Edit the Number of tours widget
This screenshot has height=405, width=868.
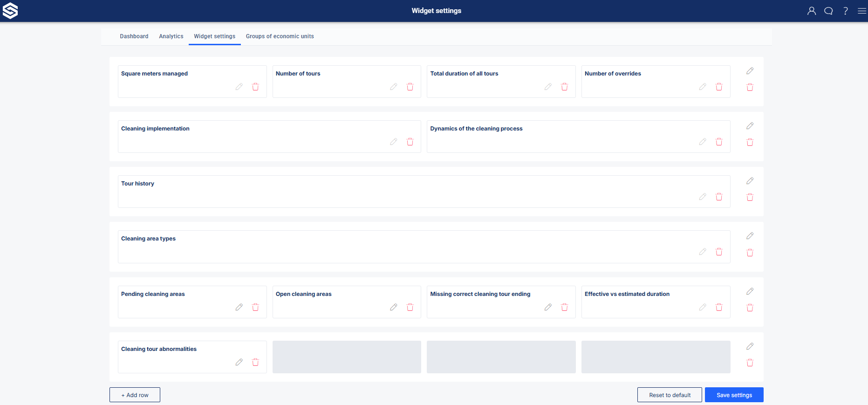(x=394, y=87)
